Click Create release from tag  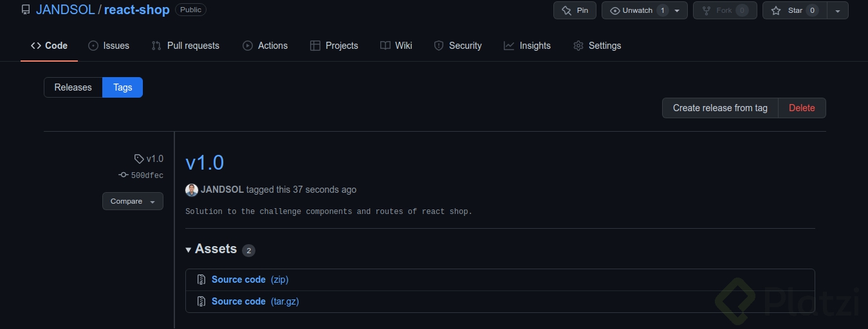(720, 108)
